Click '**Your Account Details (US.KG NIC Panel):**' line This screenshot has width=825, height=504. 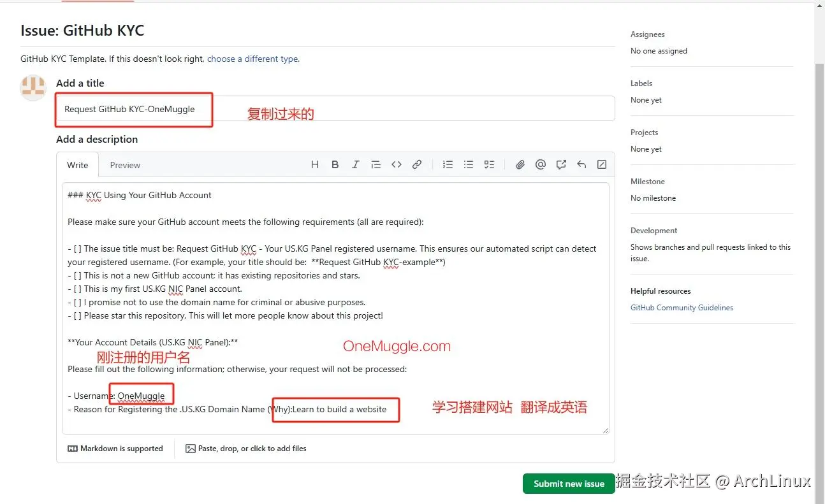[152, 342]
